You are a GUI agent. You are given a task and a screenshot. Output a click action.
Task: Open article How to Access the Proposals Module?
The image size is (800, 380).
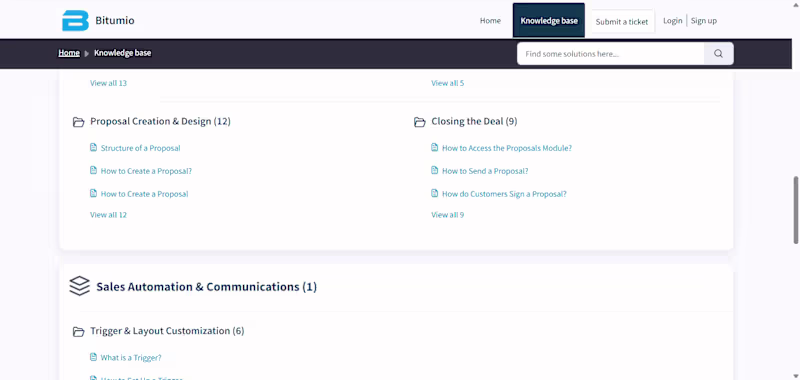coord(507,148)
